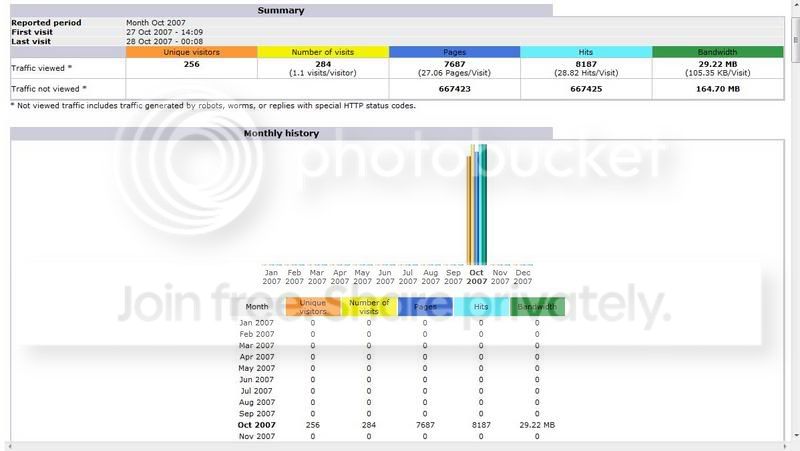Click 8187 in the Oct 2007 table row
The height and width of the screenshot is (451, 800).
click(481, 425)
